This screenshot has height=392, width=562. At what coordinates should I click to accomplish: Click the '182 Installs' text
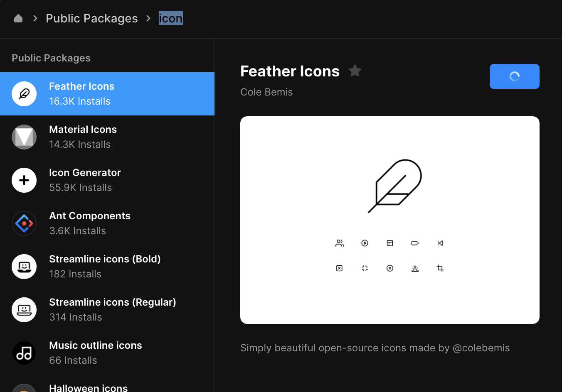(75, 274)
